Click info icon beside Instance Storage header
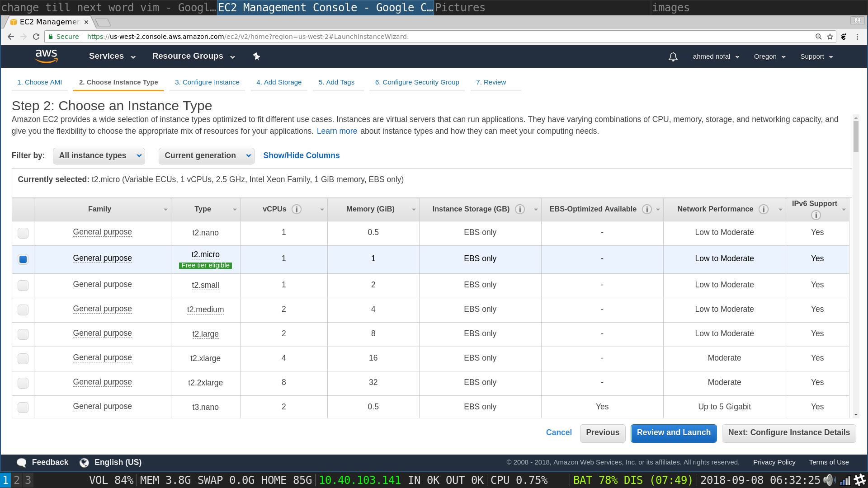 pyautogui.click(x=520, y=209)
